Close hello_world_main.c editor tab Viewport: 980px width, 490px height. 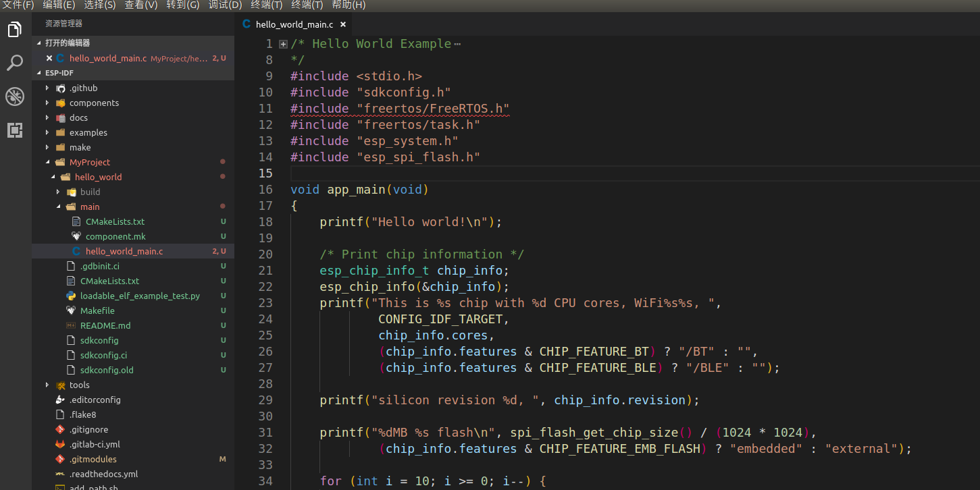[343, 24]
